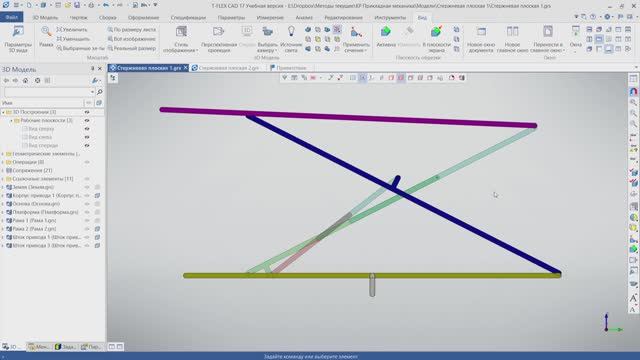
Task: Click the magnet snap icon in right toolbar
Action: pyautogui.click(x=633, y=91)
